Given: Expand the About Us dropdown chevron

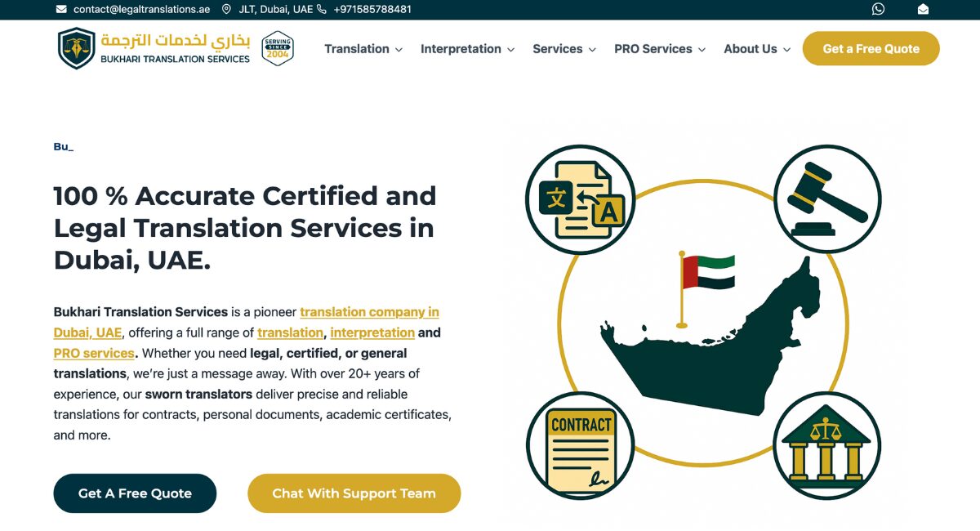Looking at the screenshot, I should 786,50.
